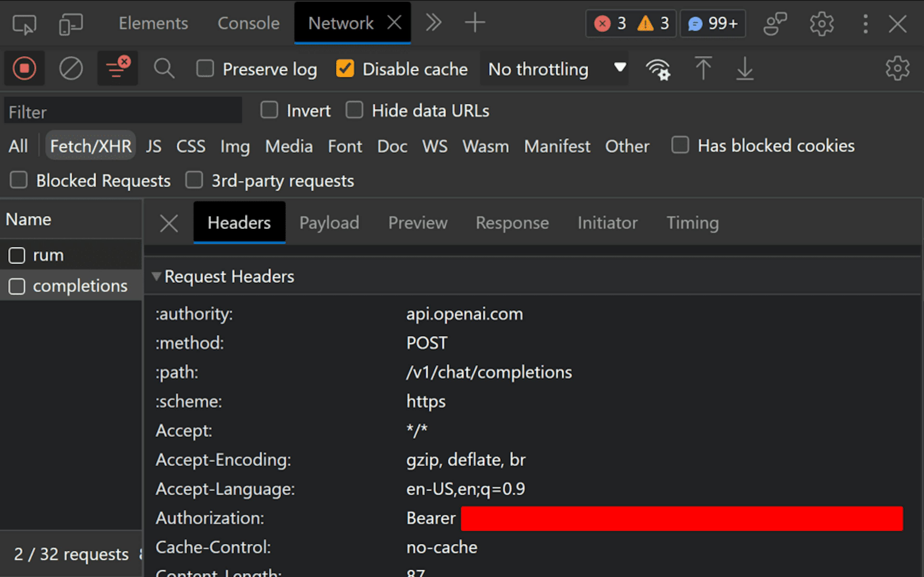The width and height of the screenshot is (924, 577).
Task: Filter requests by Media type
Action: (x=289, y=146)
